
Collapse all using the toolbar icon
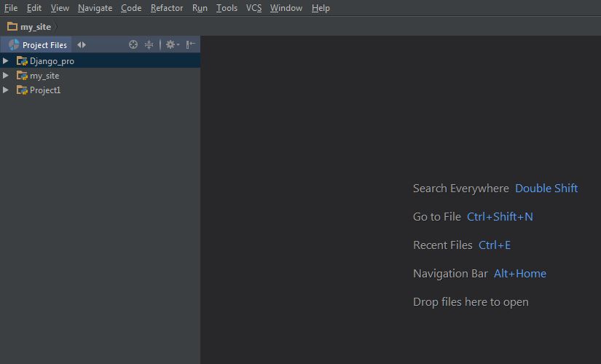[x=149, y=45]
